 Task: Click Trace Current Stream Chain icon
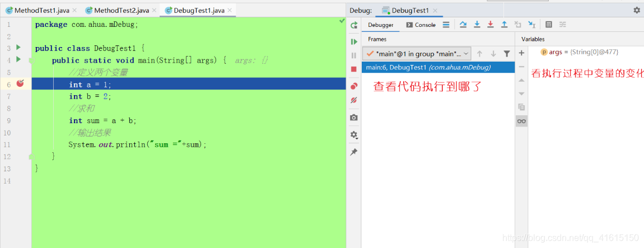tap(563, 25)
